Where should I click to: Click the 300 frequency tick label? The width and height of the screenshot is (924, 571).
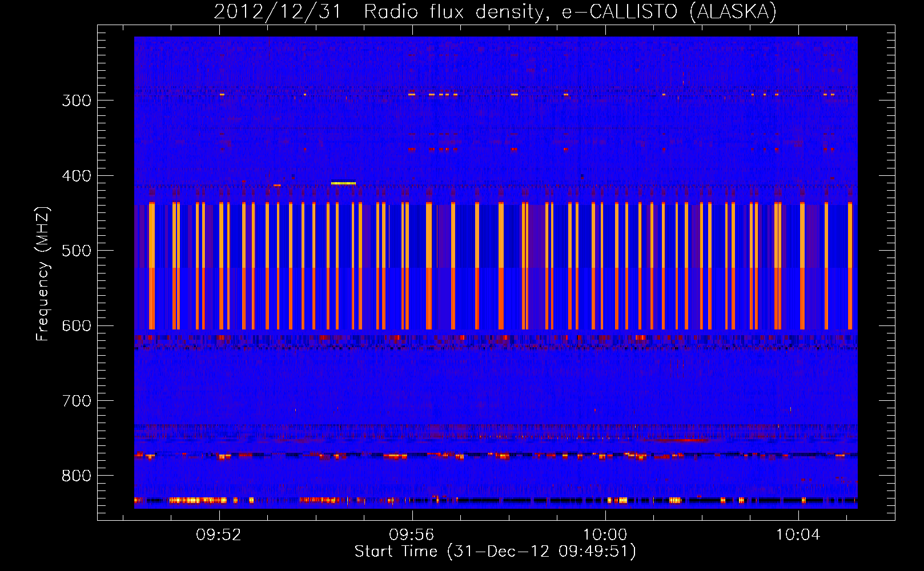[x=77, y=100]
